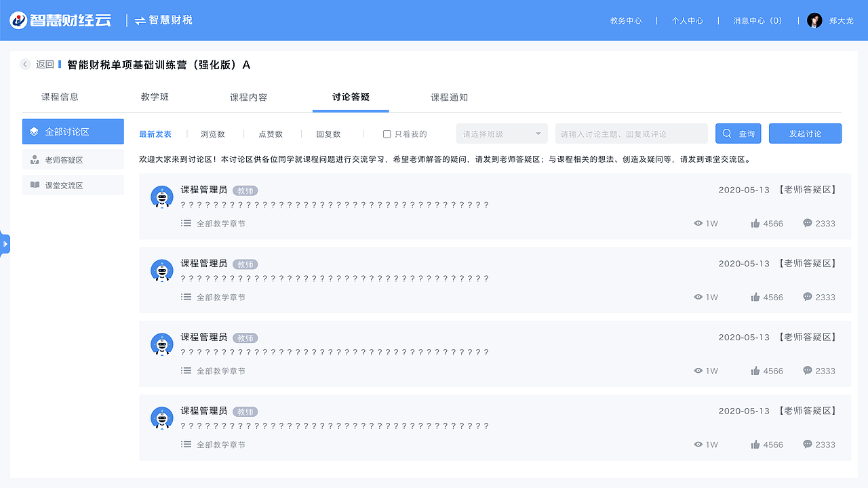Expand the collapsed left edge panel arrow

coord(5,243)
